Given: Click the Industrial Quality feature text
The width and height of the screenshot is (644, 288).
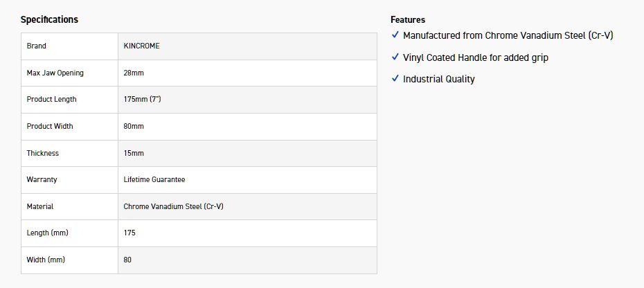Looking at the screenshot, I should pos(438,79).
